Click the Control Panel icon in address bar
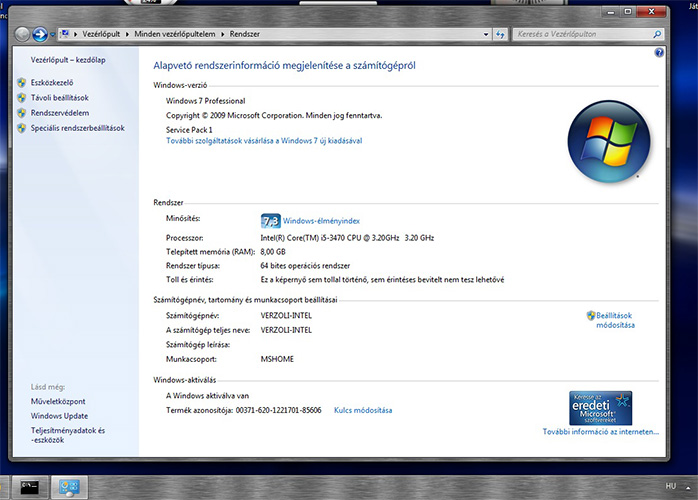 click(x=65, y=34)
